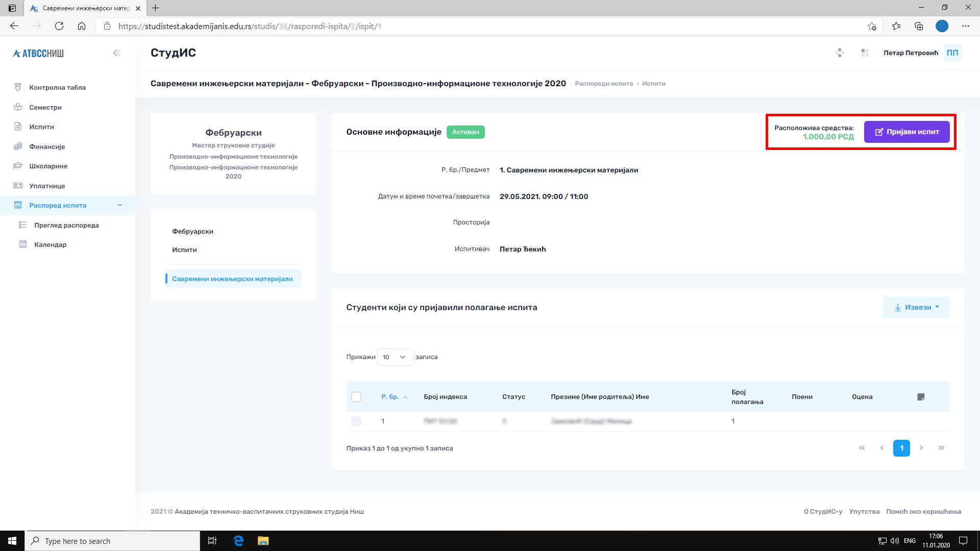
Task: Sort by Р. бр. column header
Action: coord(394,397)
